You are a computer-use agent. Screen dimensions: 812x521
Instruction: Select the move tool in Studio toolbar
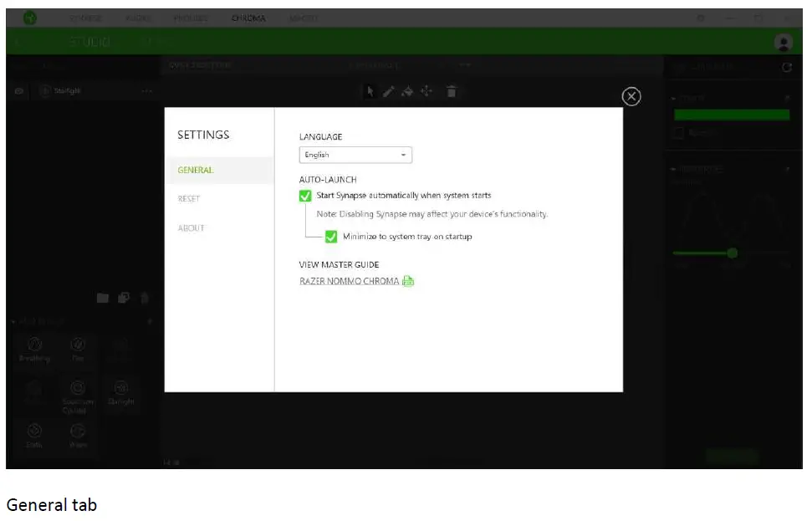[x=428, y=92]
